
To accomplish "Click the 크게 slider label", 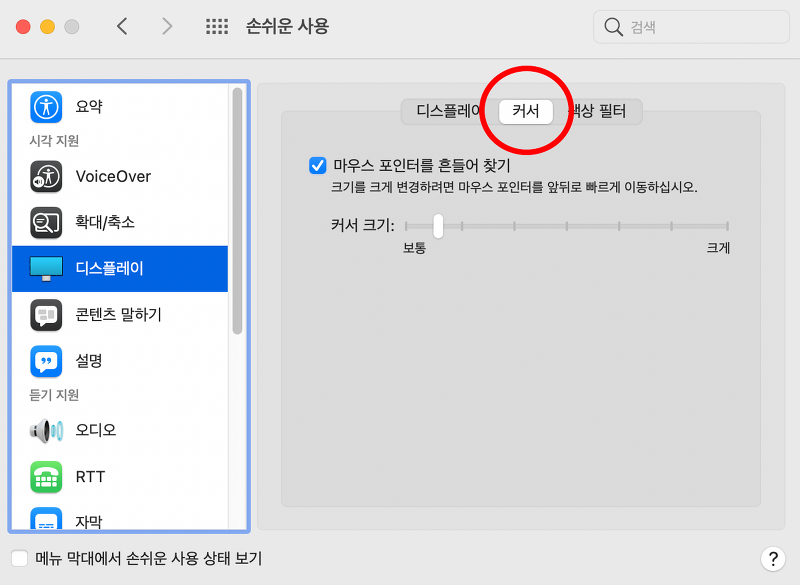I will 718,248.
